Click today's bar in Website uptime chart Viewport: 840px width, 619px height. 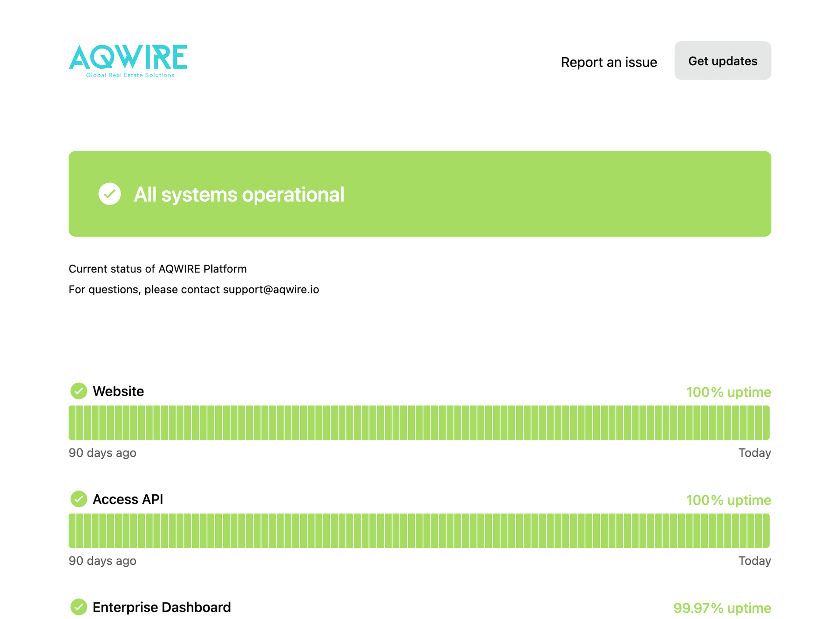[x=766, y=423]
